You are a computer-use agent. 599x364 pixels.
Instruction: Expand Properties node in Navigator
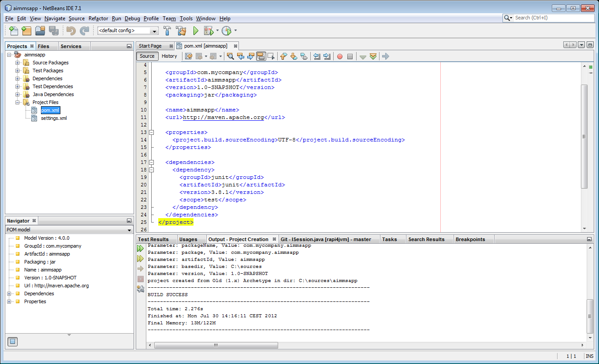(x=9, y=301)
